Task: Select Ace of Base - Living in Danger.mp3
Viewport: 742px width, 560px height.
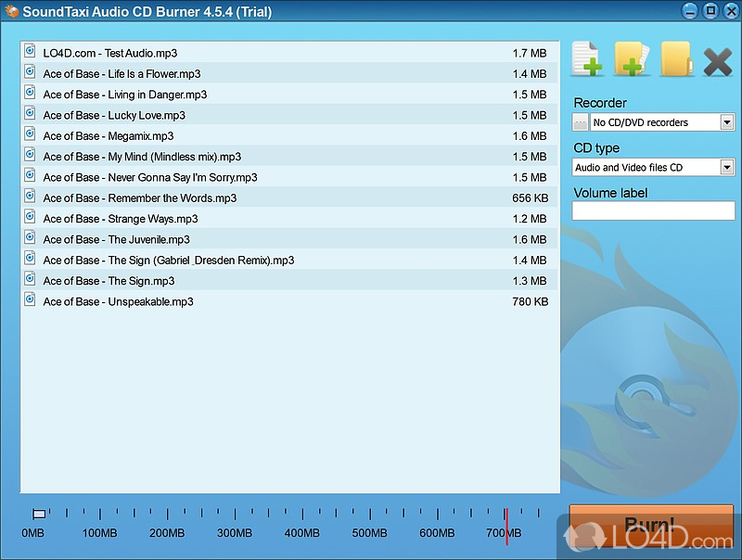Action: tap(125, 95)
